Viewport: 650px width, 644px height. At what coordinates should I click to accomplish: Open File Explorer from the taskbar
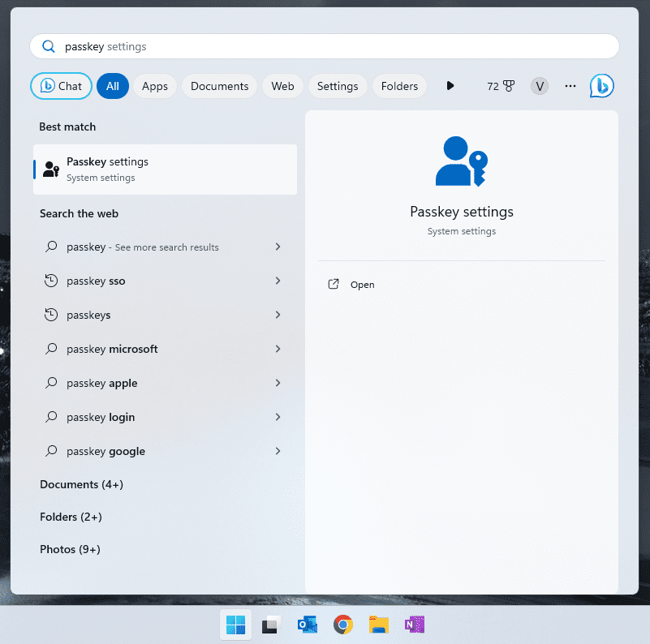point(378,625)
